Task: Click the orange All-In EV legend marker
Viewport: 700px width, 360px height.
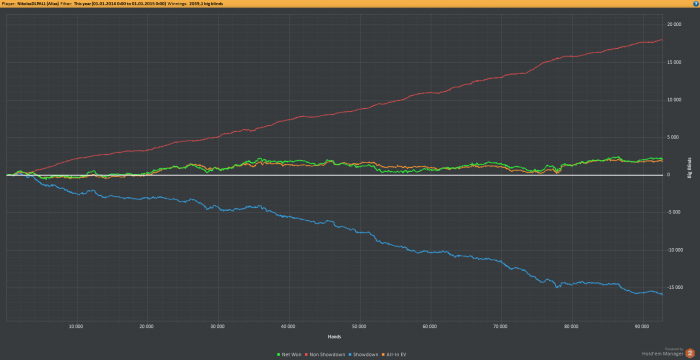Action: 383,355
